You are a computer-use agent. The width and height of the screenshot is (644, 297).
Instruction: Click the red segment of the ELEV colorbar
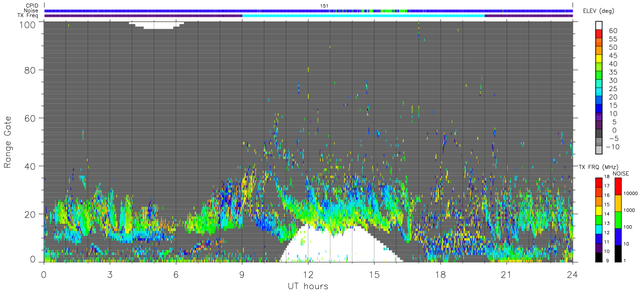click(x=599, y=33)
